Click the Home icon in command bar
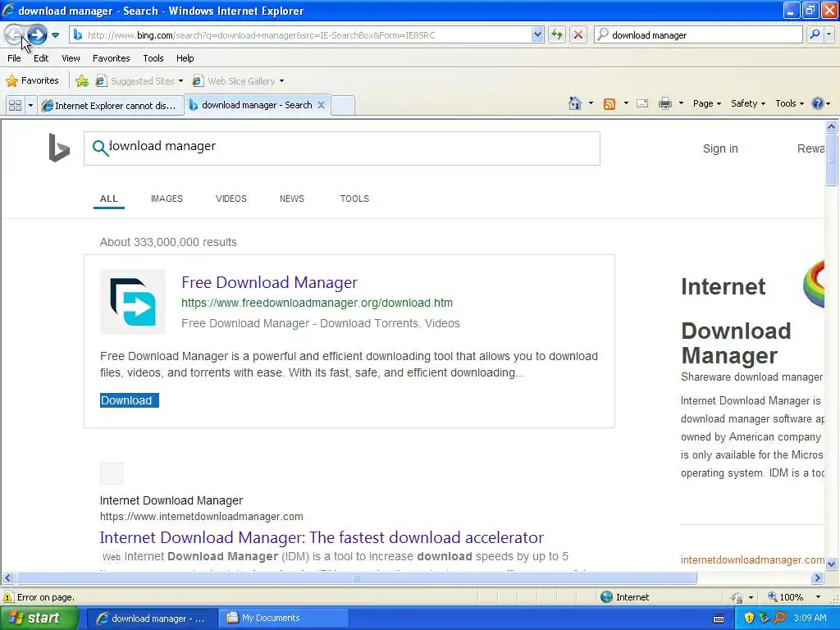 pyautogui.click(x=575, y=103)
